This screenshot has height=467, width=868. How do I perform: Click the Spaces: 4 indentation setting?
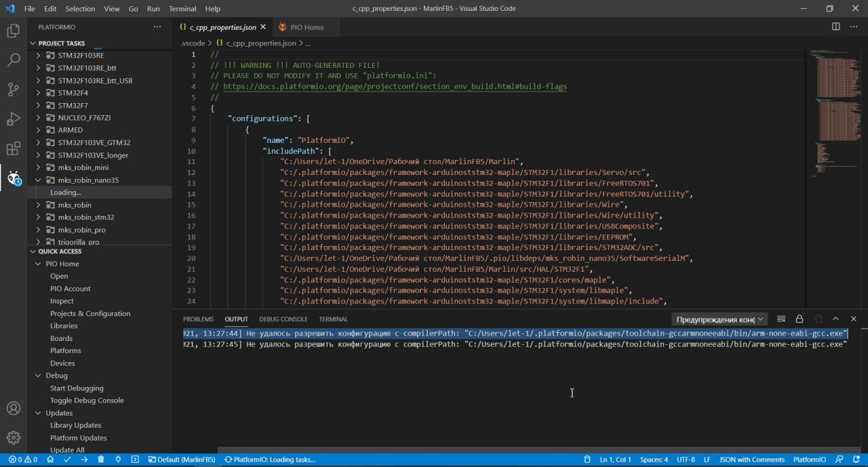coord(654,460)
